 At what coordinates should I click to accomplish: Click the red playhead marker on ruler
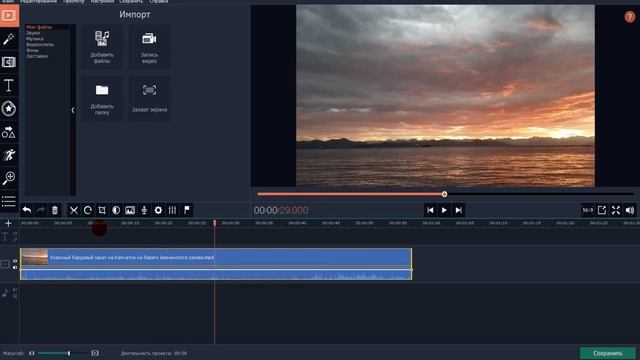pos(215,223)
